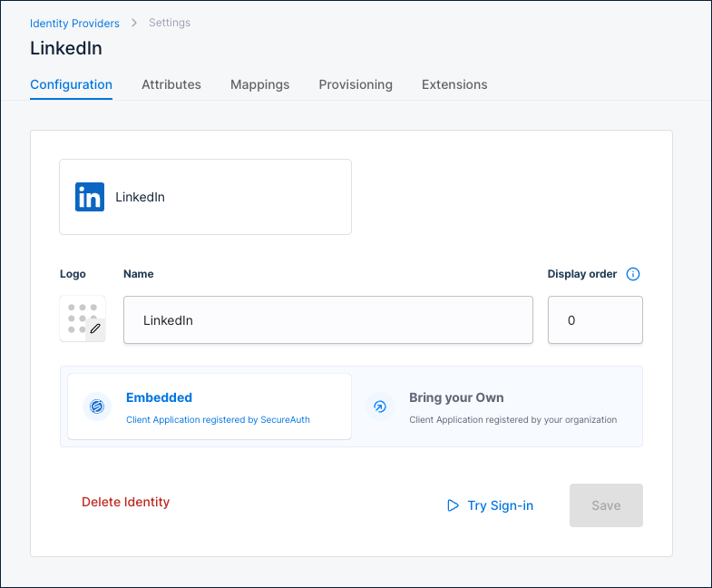Open the Attributes tab
This screenshot has width=712, height=588.
(171, 84)
